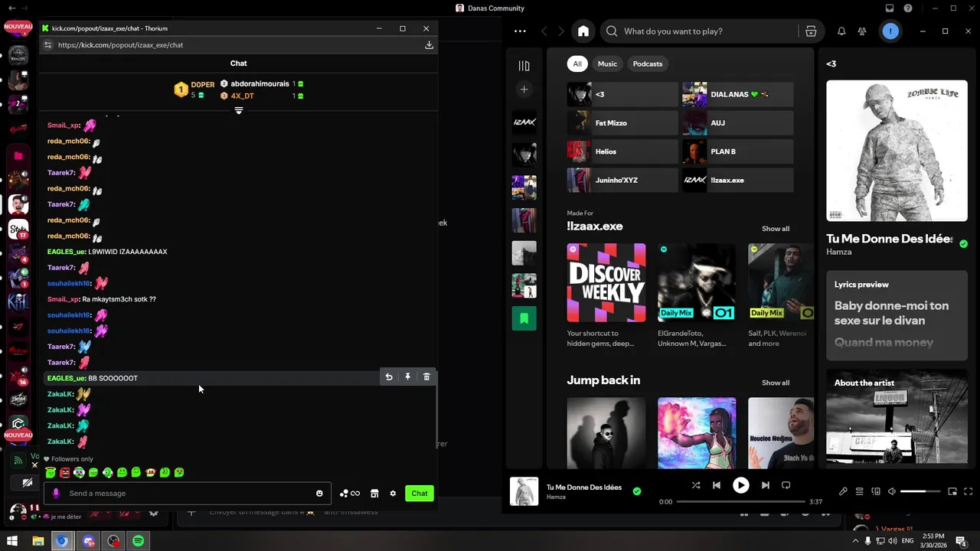Select the Podcasts filter chip
The width and height of the screenshot is (980, 551).
tap(648, 64)
